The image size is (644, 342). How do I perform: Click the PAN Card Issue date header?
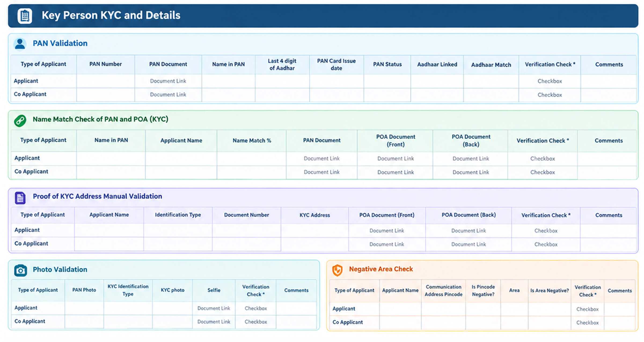(x=336, y=65)
